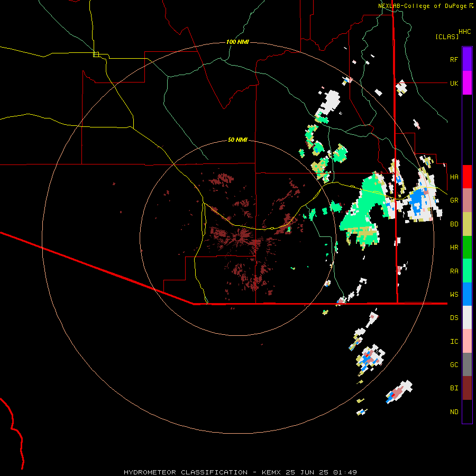Screen dimensions: 476x476
Task: Pick the WS blue legend swatch
Action: (467, 294)
